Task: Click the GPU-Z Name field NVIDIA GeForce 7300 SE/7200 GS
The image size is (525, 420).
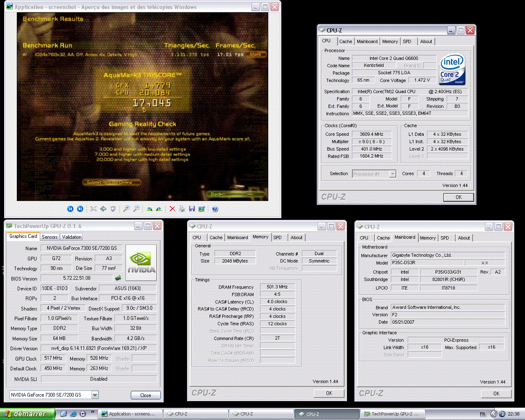Action: pos(82,248)
